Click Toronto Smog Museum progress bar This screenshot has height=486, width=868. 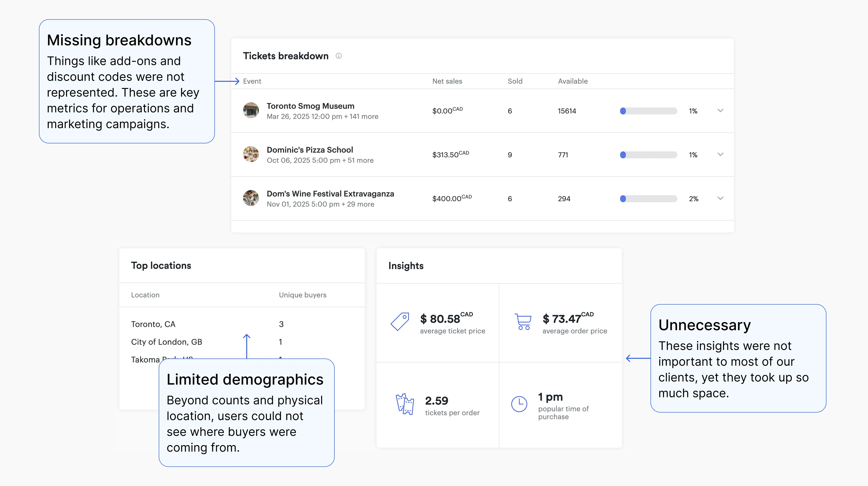pos(648,111)
